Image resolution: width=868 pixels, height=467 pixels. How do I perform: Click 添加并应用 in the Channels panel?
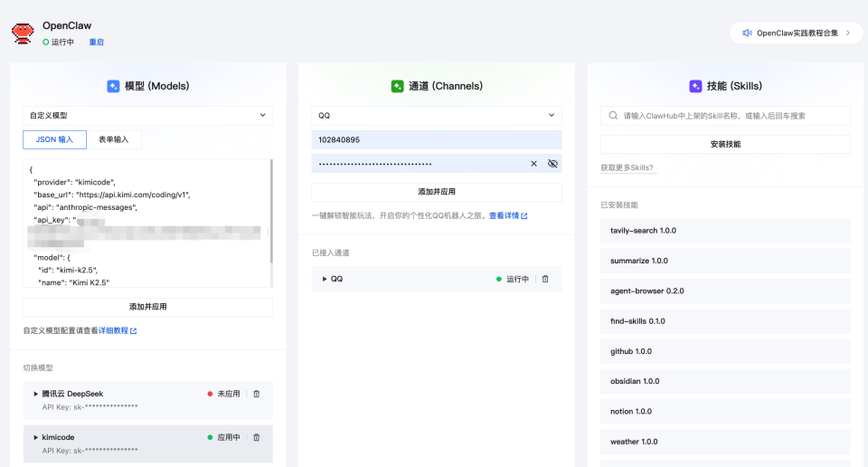tap(436, 192)
